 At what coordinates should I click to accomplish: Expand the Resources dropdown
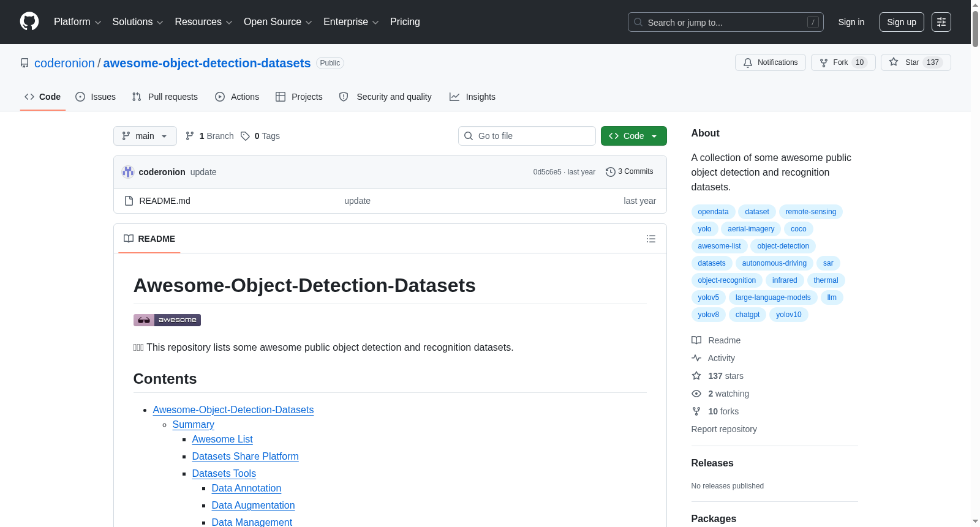203,22
